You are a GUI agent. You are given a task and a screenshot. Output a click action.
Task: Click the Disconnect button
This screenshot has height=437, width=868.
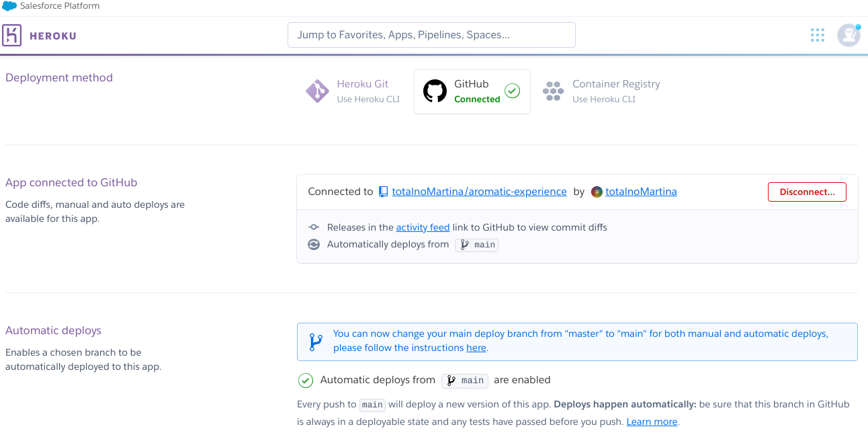coord(807,192)
